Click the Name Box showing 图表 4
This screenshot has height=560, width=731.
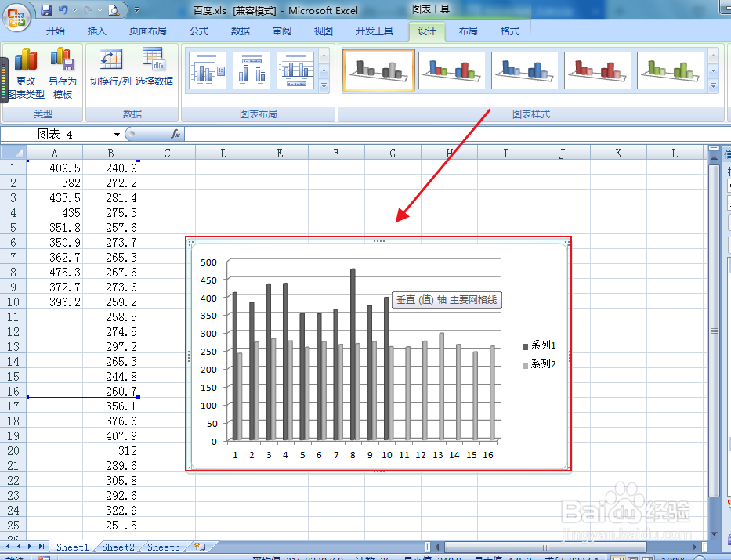pos(56,135)
